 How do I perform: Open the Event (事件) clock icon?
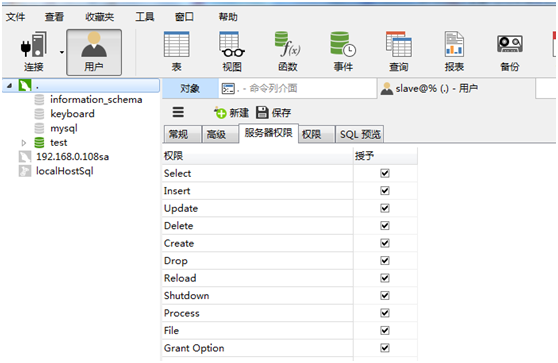click(343, 44)
